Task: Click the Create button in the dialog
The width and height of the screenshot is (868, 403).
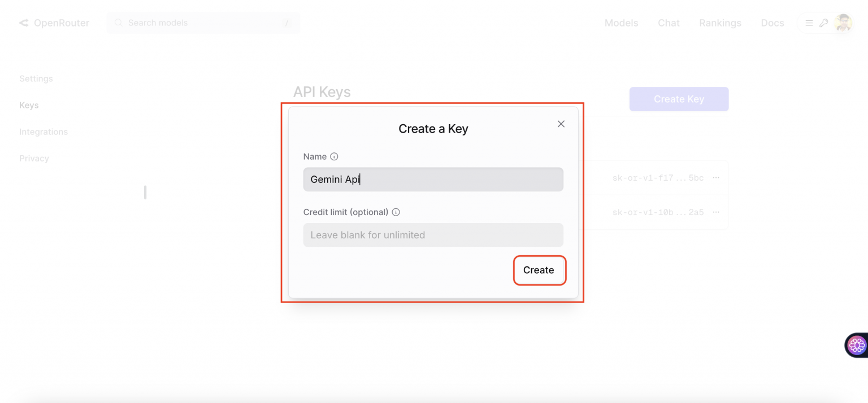Action: [539, 270]
